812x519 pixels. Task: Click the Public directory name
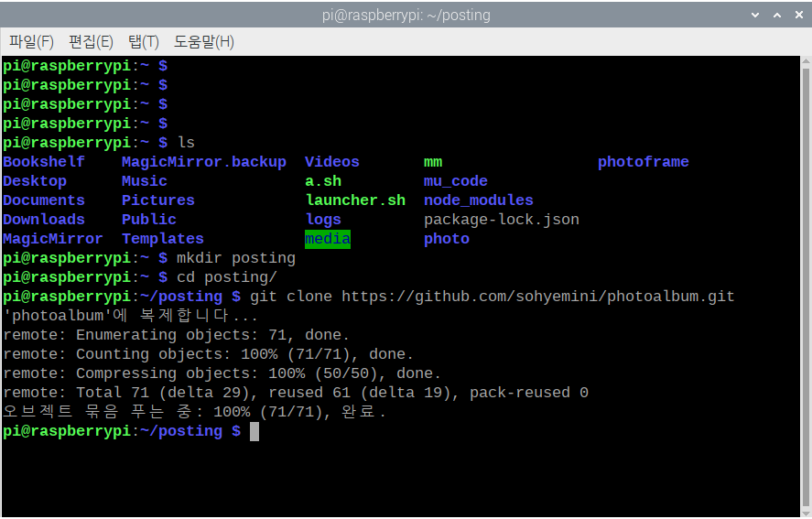149,220
